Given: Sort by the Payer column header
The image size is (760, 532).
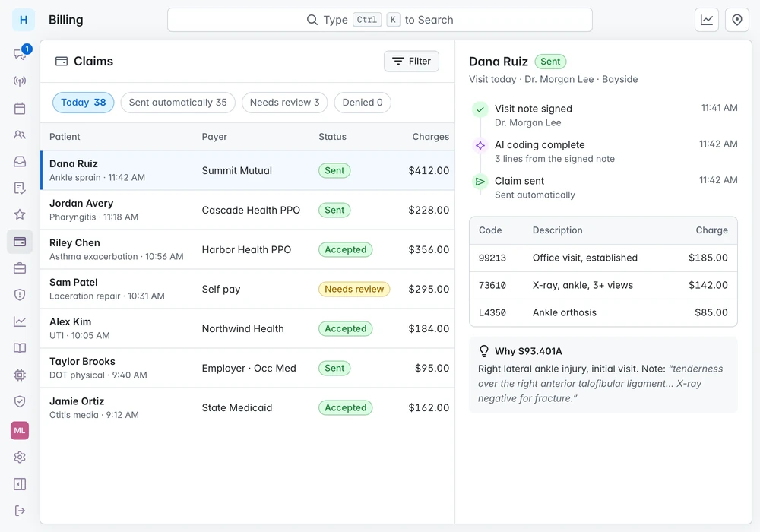Looking at the screenshot, I should click(x=214, y=137).
